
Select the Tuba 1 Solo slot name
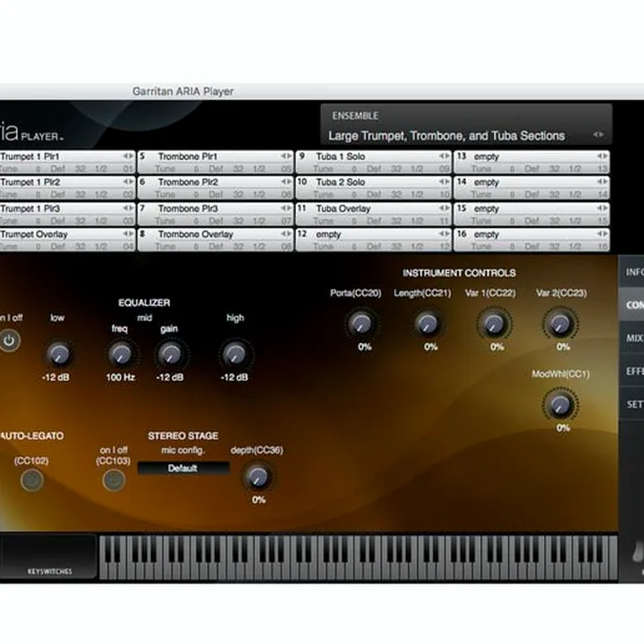tap(341, 157)
